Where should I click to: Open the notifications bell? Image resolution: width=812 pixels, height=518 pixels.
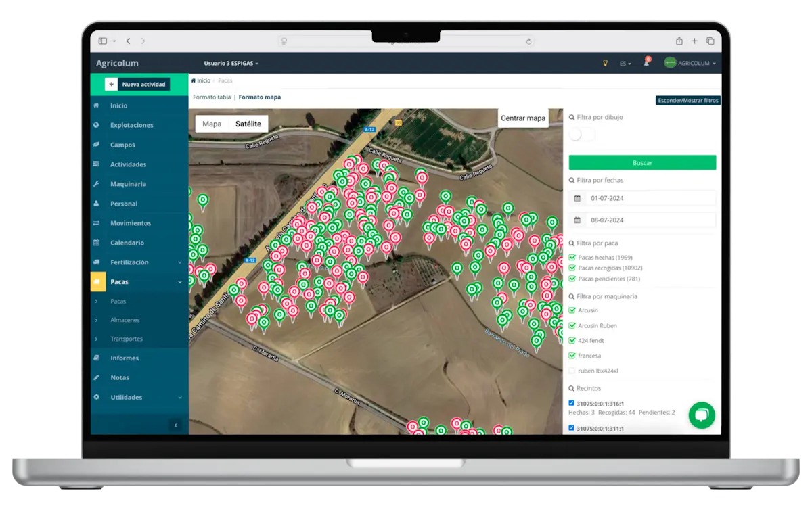click(x=646, y=63)
